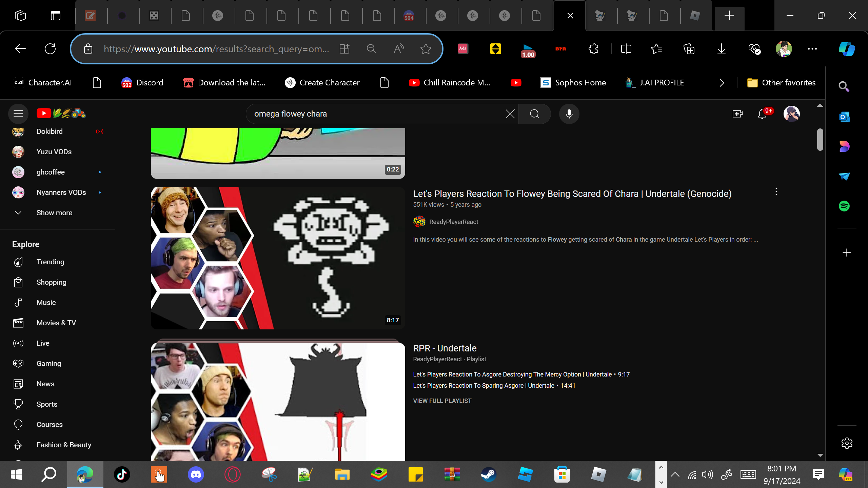Open the Discord favorites bookmark
868x488 pixels.
tap(142, 83)
